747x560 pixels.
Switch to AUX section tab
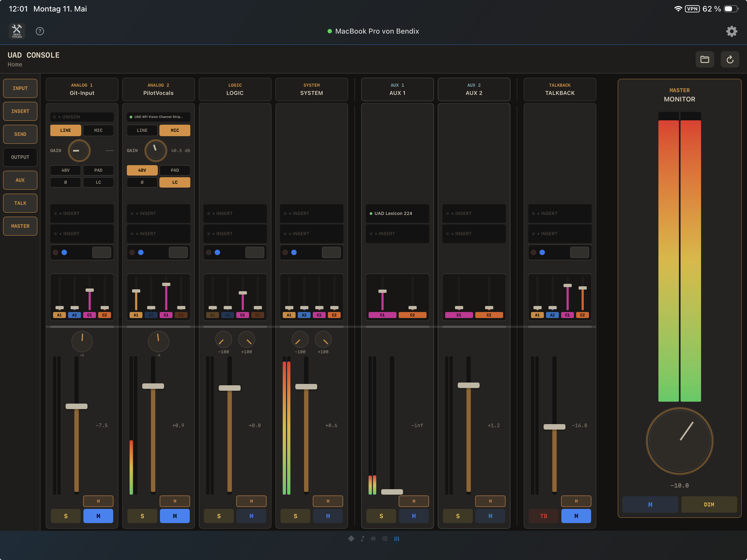(20, 180)
